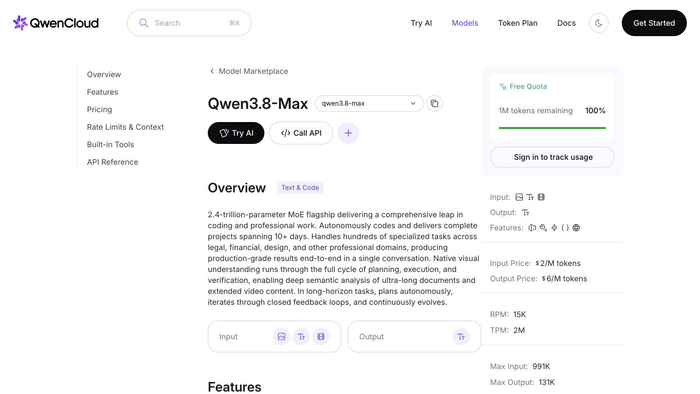Copy model ID with the copy icon
The image size is (700, 394).
(x=434, y=104)
